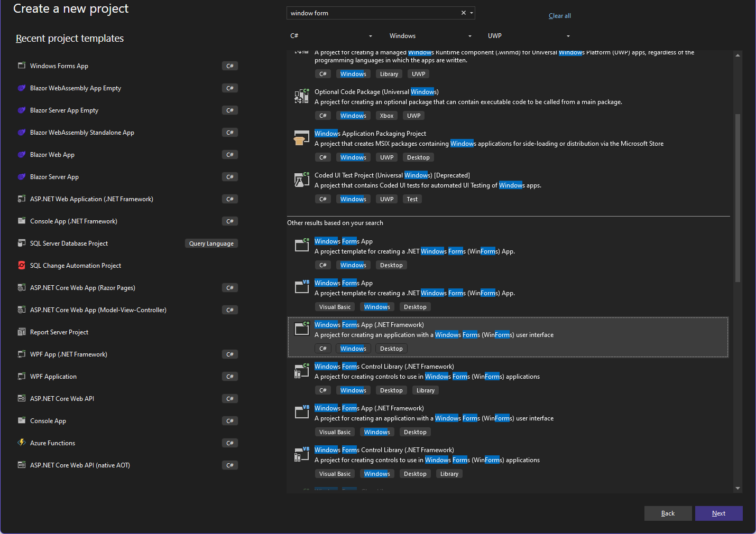Select "Azure Functions" in recent templates
This screenshot has height=534, width=756.
pyautogui.click(x=52, y=443)
